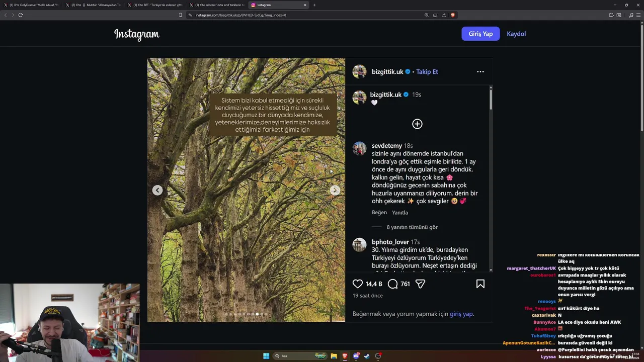
Task: Share the post with paper plane icon
Action: (x=421, y=284)
